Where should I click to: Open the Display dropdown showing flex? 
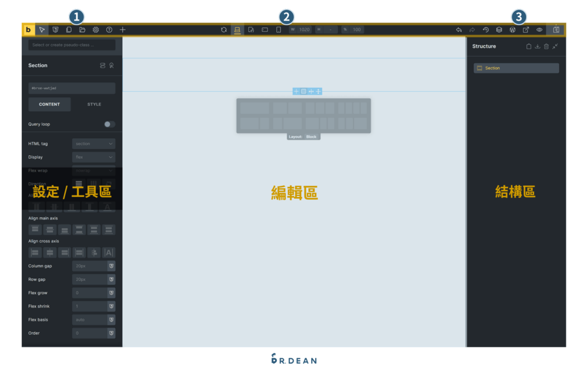pyautogui.click(x=93, y=157)
